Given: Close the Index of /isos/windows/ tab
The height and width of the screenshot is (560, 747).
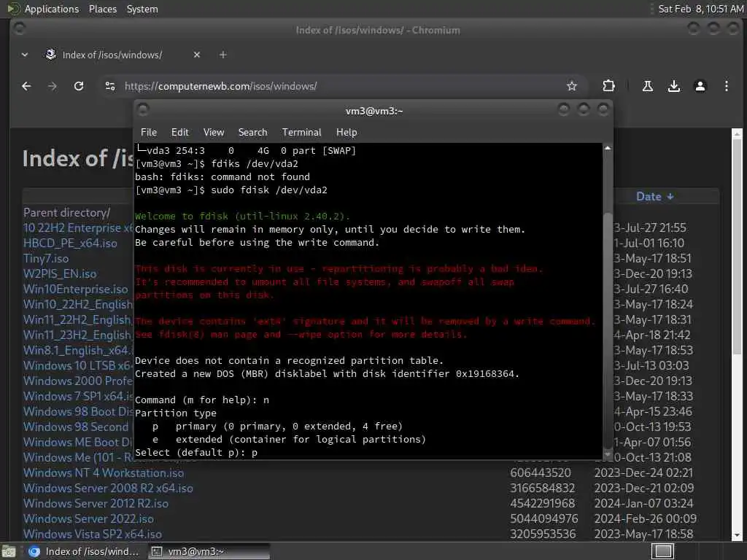Looking at the screenshot, I should pyautogui.click(x=197, y=55).
